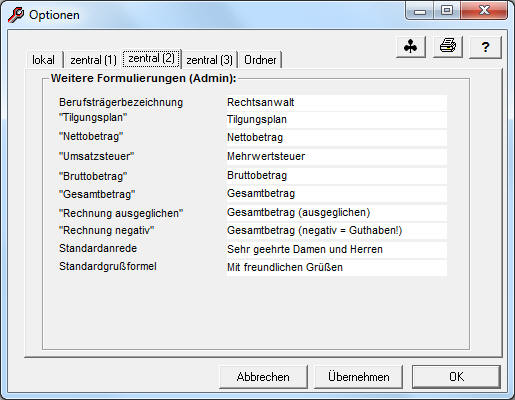Apply changes with Übernehmen button
The image size is (515, 400).
click(358, 377)
